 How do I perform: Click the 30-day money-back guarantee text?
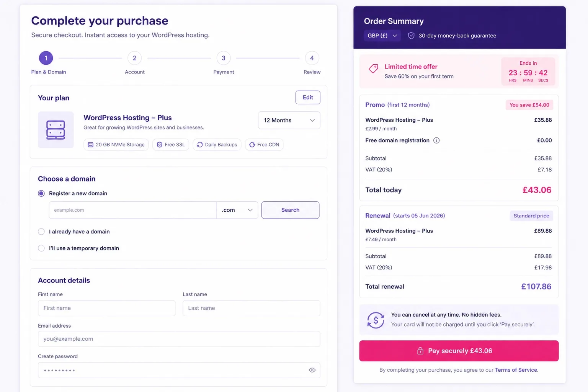(457, 36)
